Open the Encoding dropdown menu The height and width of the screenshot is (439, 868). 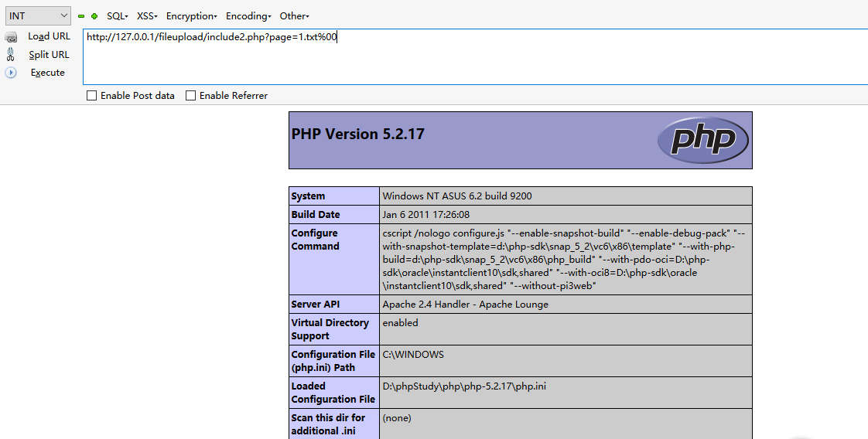[248, 16]
